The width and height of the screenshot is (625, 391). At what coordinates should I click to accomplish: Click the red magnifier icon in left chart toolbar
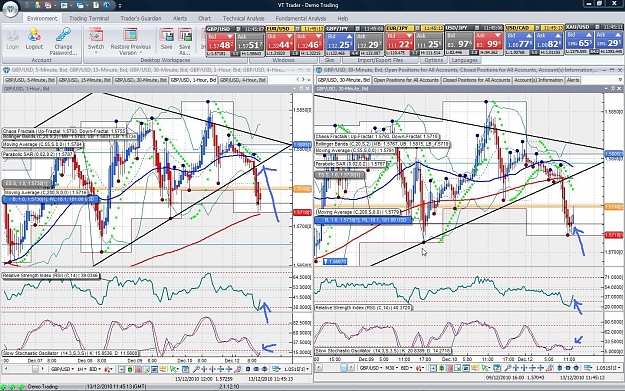pos(238,369)
